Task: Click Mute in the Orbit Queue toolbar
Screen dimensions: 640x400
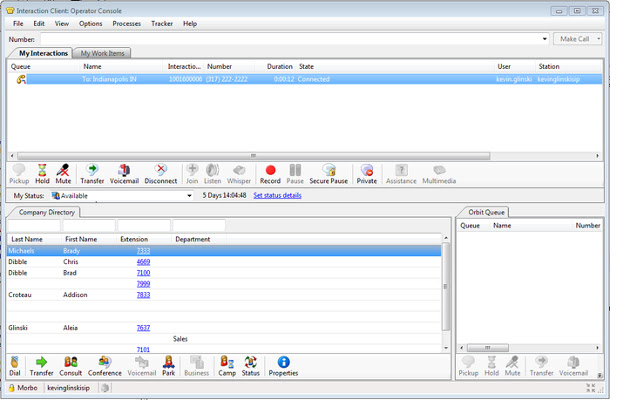Action: pyautogui.click(x=512, y=366)
